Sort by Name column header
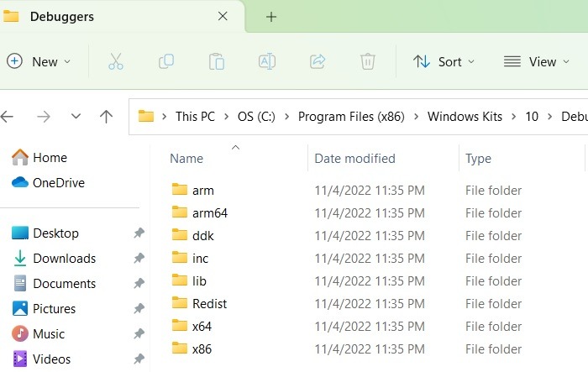 click(186, 159)
